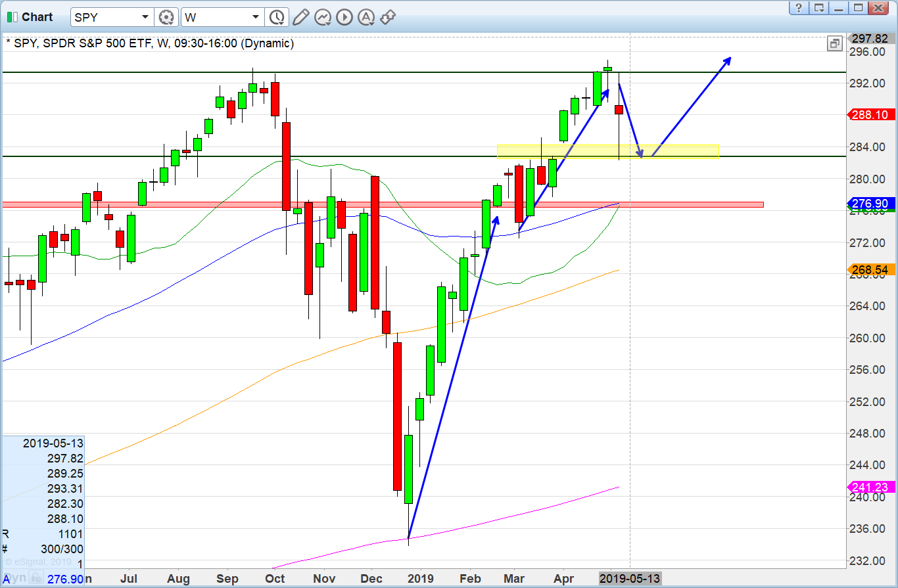Click the blue A auto-scale link
The image size is (898, 588).
click(5, 577)
